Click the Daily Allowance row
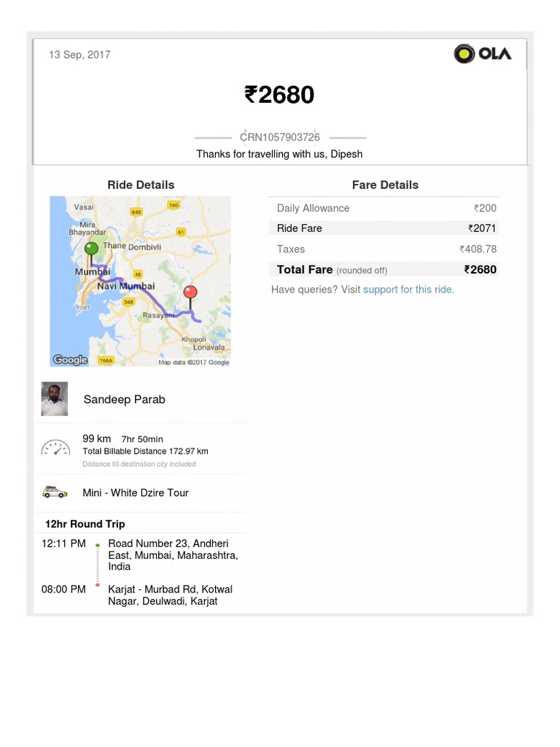Viewport: 560px width, 747px height. coord(384,208)
